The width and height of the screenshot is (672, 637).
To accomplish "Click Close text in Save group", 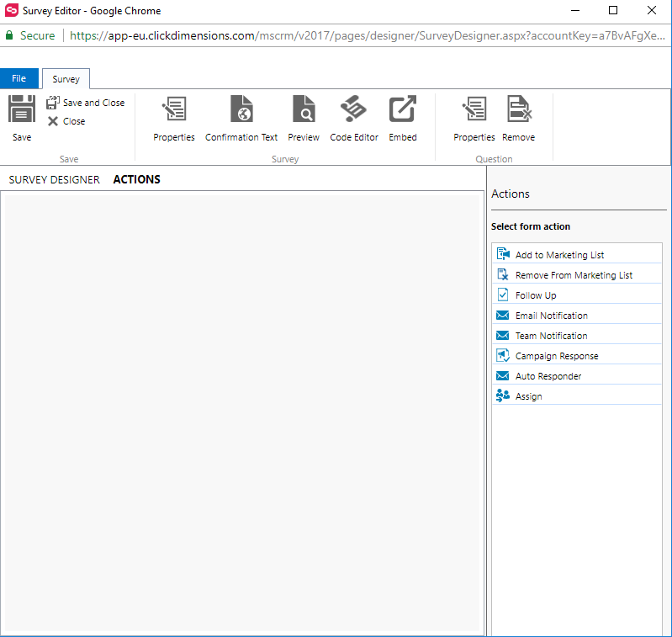I will [x=74, y=121].
